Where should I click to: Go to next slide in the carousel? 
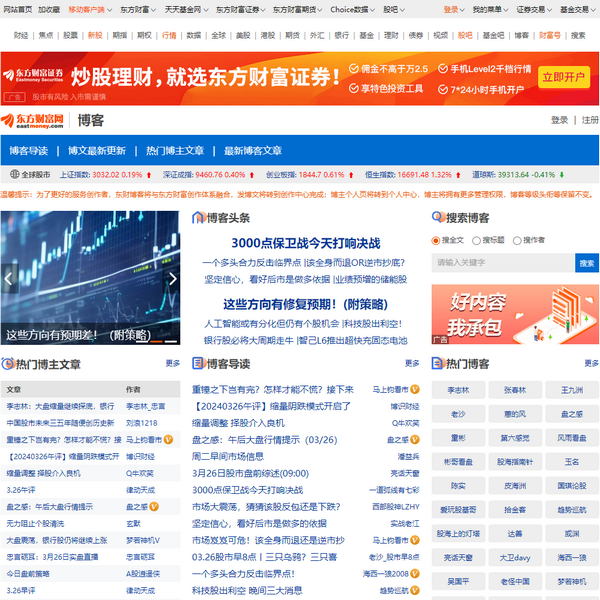(171, 279)
